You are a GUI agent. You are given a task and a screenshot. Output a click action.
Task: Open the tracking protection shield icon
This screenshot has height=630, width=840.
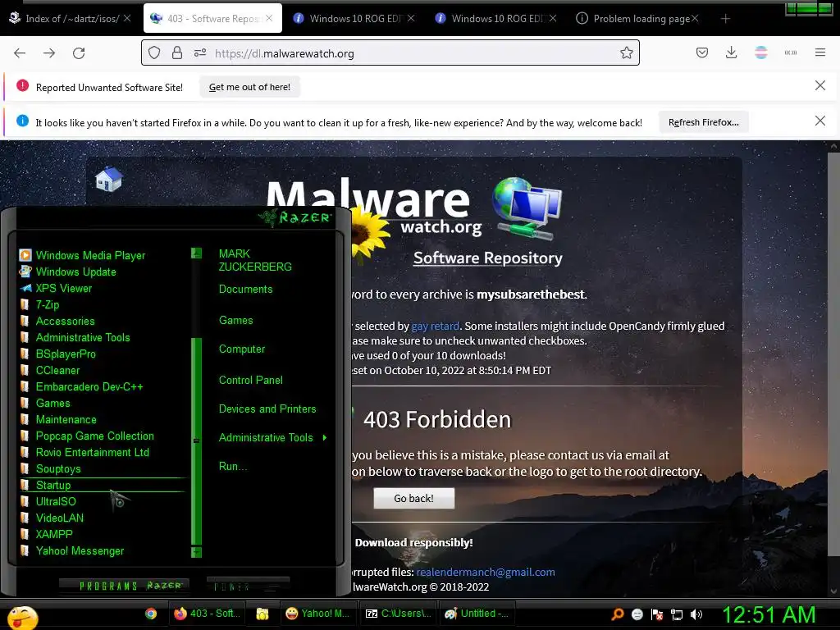coord(154,53)
